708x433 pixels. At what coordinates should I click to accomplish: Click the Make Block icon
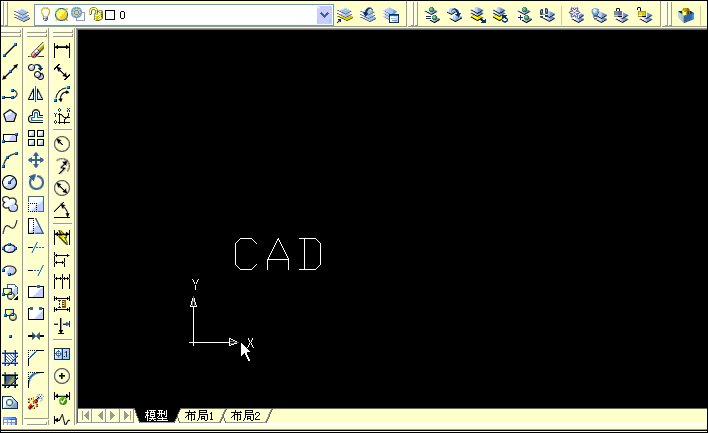[x=10, y=314]
